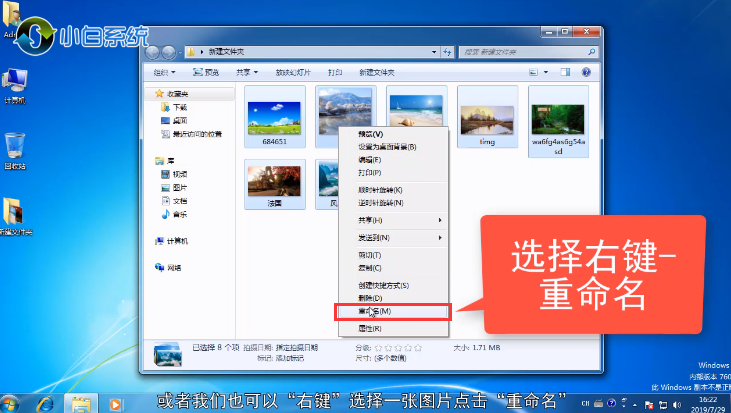The image size is (731, 413).
Task: Click the Back navigation arrow in Explorer
Action: click(x=152, y=52)
